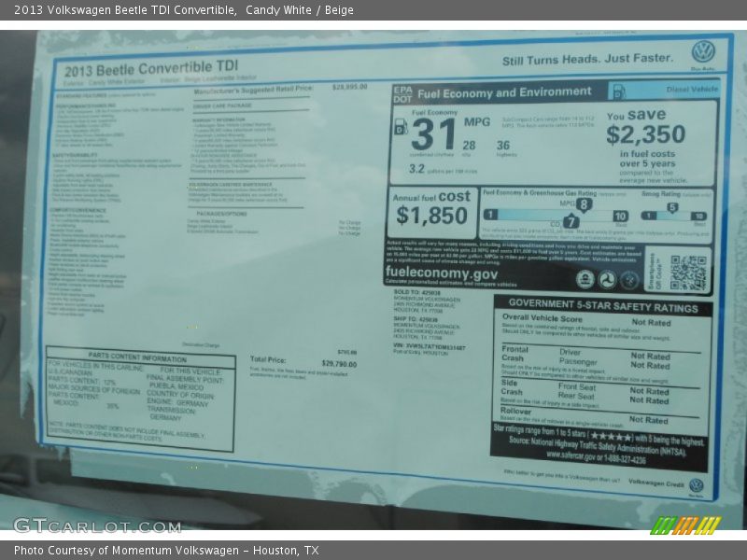Viewport: 747px width, 560px height.
Task: Click "Not Rated" for frontal crash Driver
Action: tap(650, 357)
